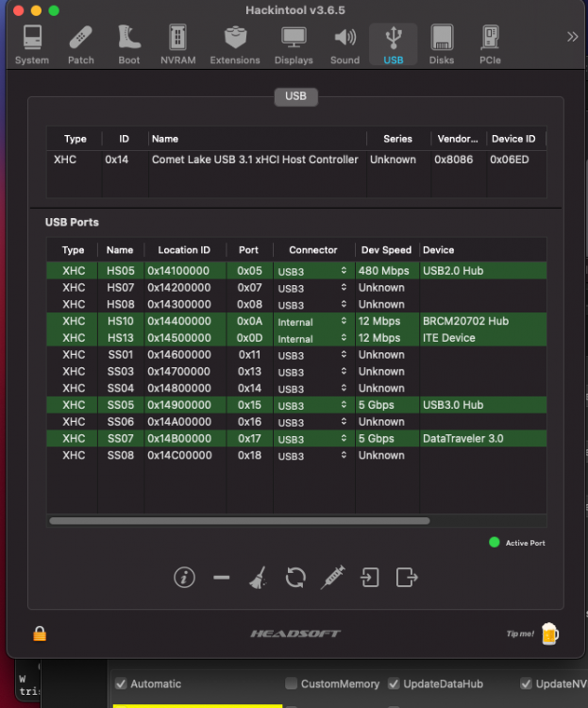Select the USB toolbar section
Image resolution: width=588 pixels, height=708 pixels.
(394, 45)
